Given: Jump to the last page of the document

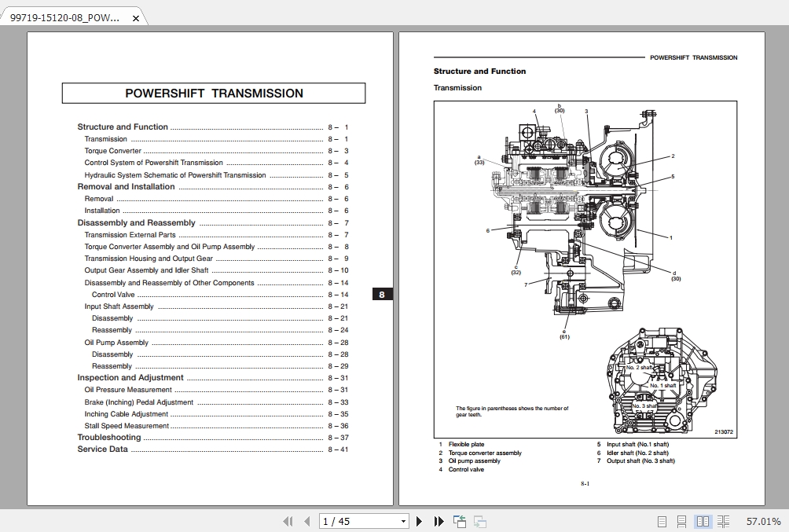Looking at the screenshot, I should point(438,521).
